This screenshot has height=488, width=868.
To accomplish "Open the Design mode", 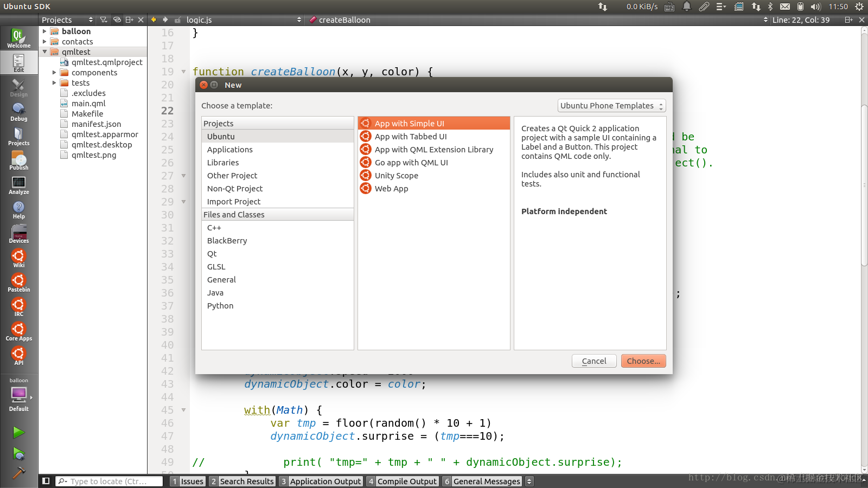I will pos(18,87).
